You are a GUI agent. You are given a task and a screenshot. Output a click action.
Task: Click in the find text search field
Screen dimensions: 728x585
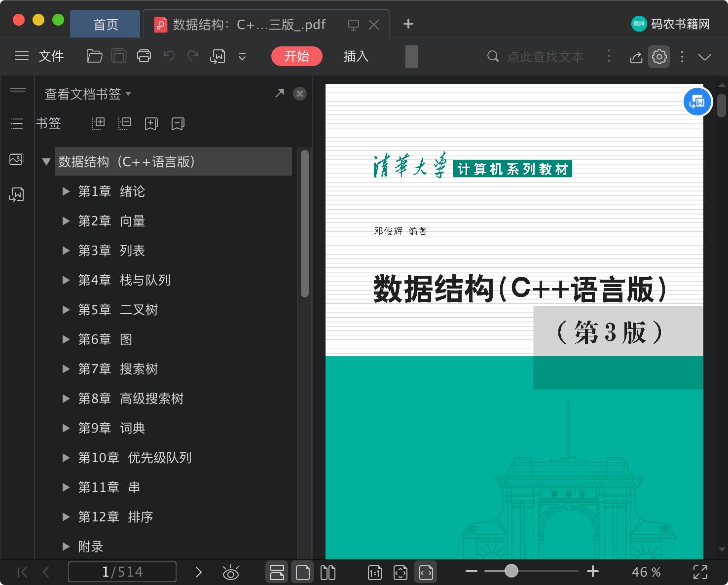pos(546,56)
